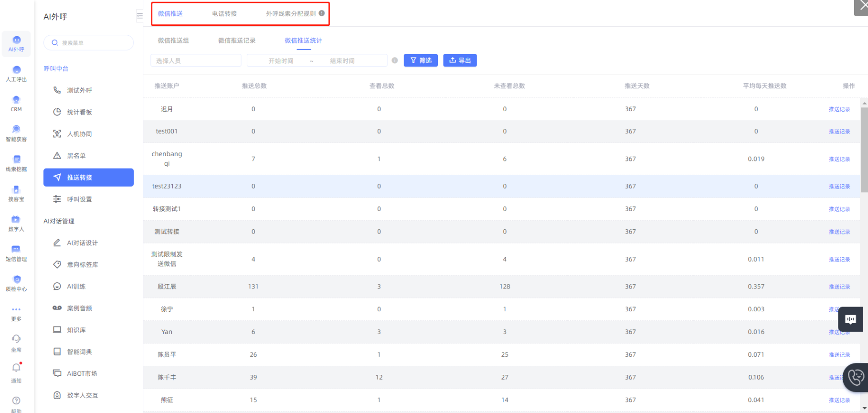Click the 智能获客 sidebar icon

16,133
